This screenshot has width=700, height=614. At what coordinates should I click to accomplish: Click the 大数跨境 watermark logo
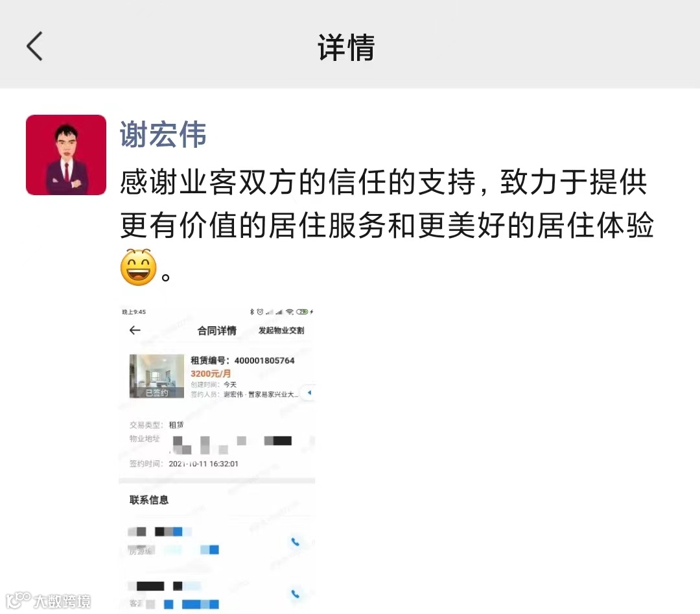(x=49, y=600)
